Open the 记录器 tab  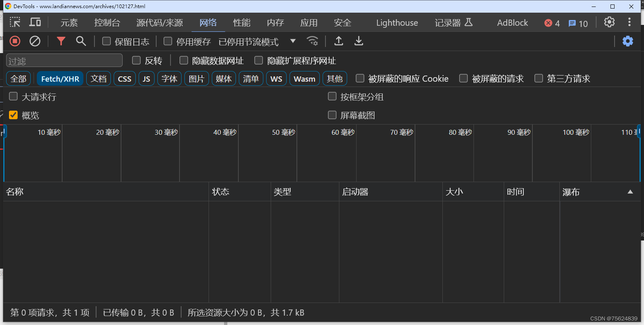(x=453, y=23)
